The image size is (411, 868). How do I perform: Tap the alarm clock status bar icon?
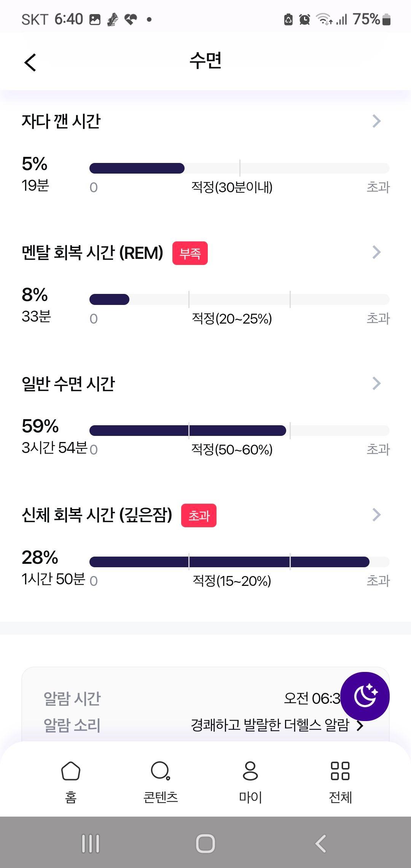[x=304, y=19]
